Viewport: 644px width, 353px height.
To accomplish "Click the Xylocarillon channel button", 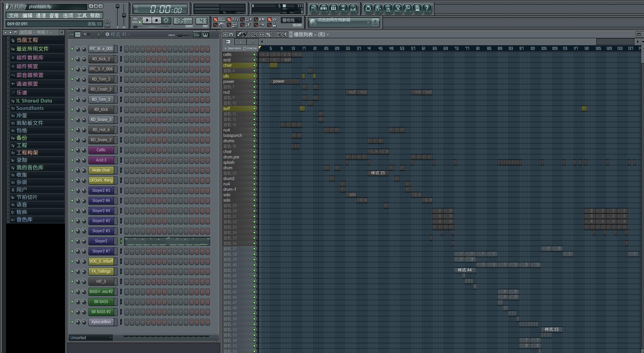I will point(101,322).
